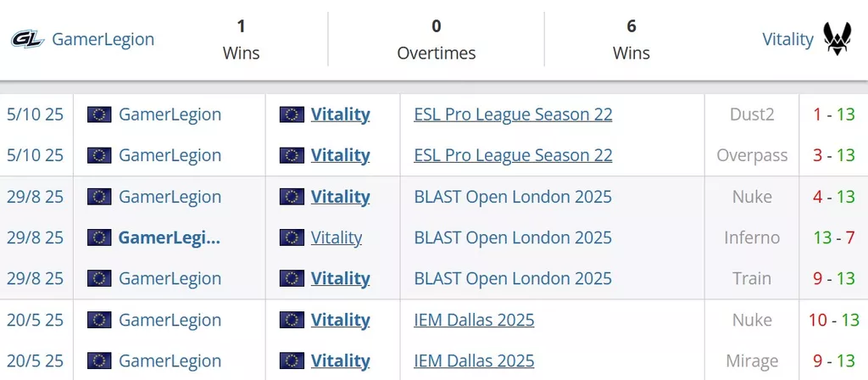The width and height of the screenshot is (868, 380).
Task: Click EU flag beside Vitality in Overpass row
Action: pyautogui.click(x=292, y=155)
